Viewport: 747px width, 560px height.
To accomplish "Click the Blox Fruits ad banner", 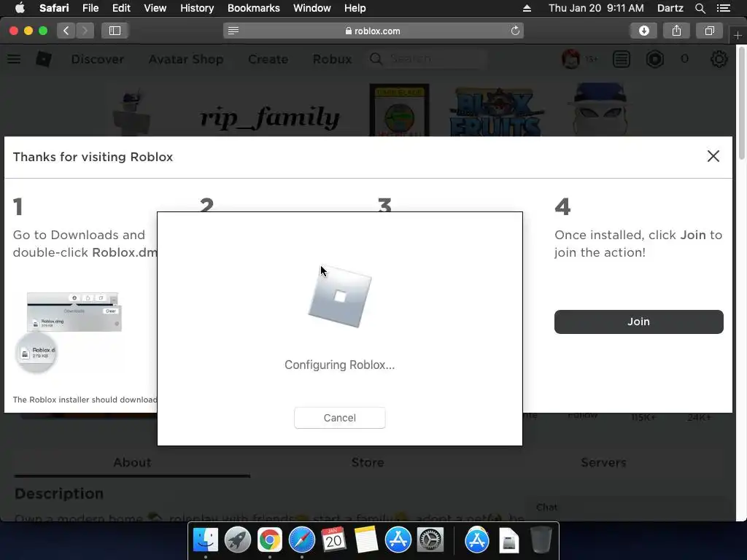I will (495, 112).
